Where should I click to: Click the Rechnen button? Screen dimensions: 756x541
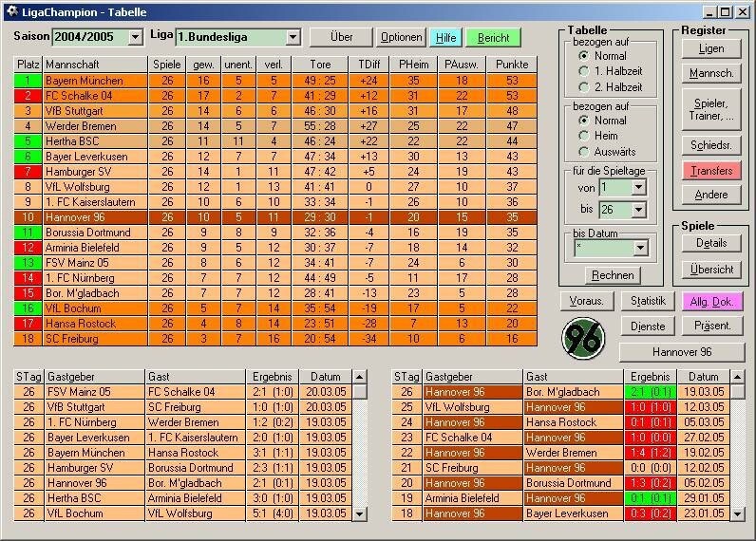click(613, 275)
